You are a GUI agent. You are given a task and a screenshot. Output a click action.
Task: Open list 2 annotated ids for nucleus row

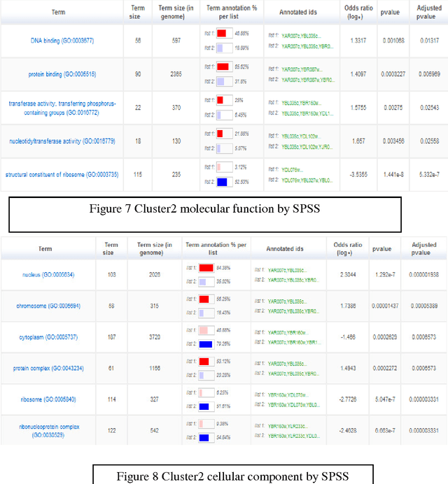pos(295,279)
